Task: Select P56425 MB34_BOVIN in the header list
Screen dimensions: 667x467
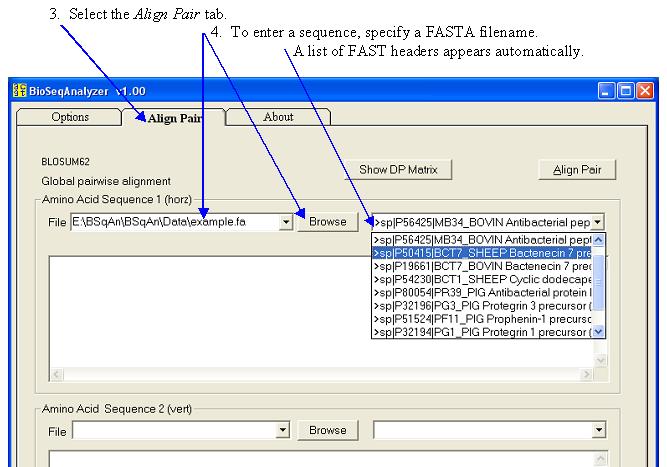Action: [482, 240]
